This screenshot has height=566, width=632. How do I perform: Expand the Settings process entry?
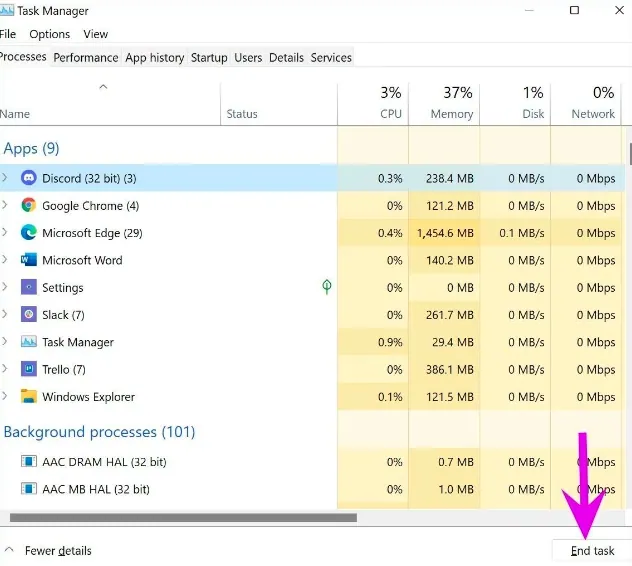point(4,287)
